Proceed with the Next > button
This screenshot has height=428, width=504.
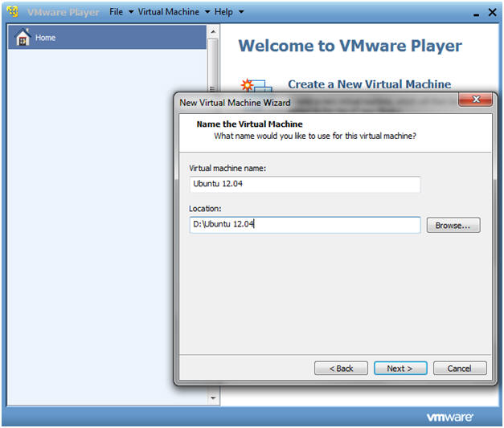click(x=400, y=368)
